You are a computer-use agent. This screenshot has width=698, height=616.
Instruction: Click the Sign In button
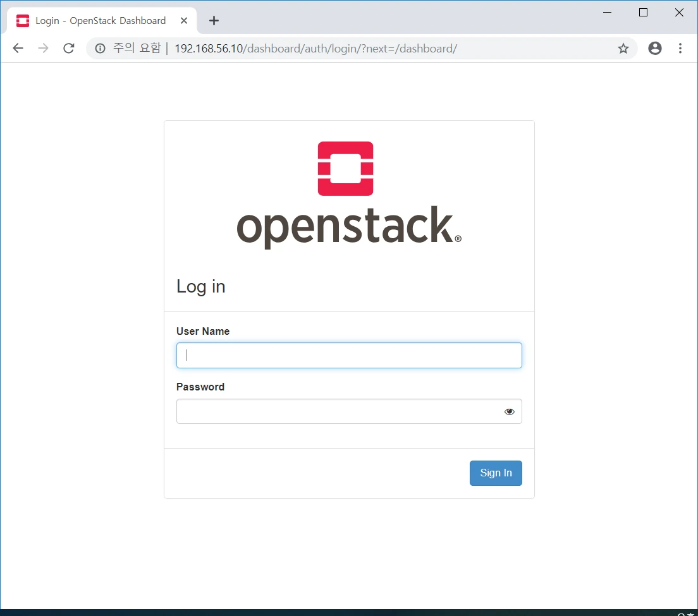[x=496, y=473]
